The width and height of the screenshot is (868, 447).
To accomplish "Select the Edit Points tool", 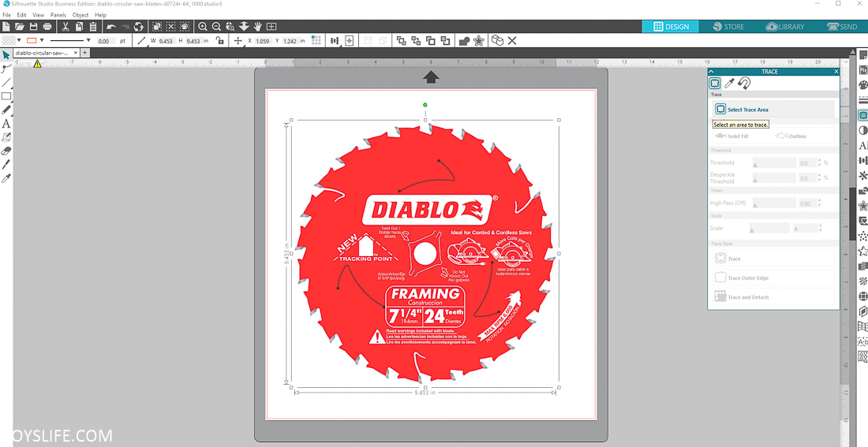I will click(6, 69).
